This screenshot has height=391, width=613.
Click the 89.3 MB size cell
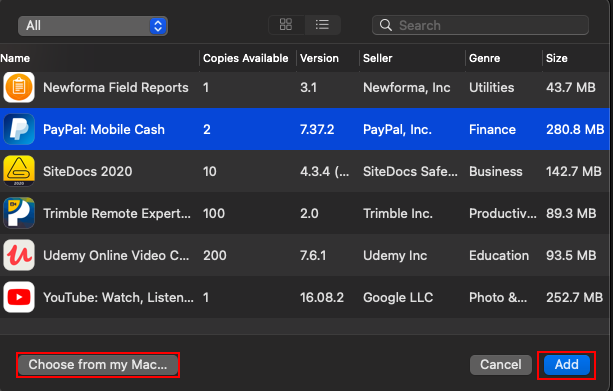pyautogui.click(x=571, y=213)
